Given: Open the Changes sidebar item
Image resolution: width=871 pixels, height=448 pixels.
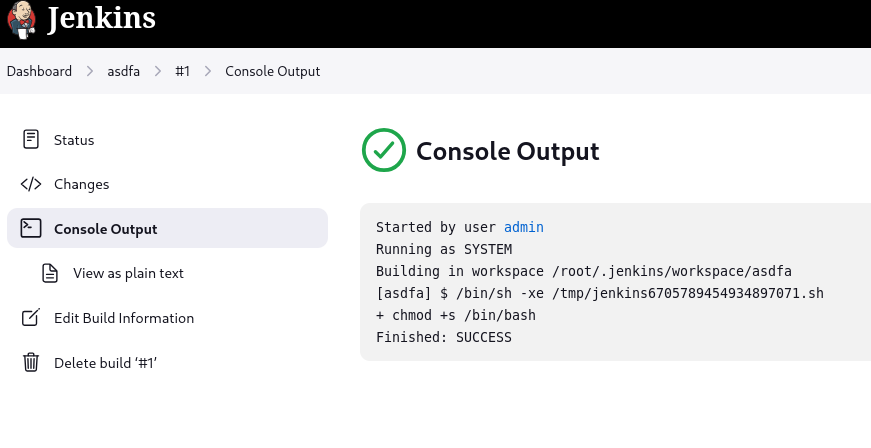Looking at the screenshot, I should click(167, 184).
